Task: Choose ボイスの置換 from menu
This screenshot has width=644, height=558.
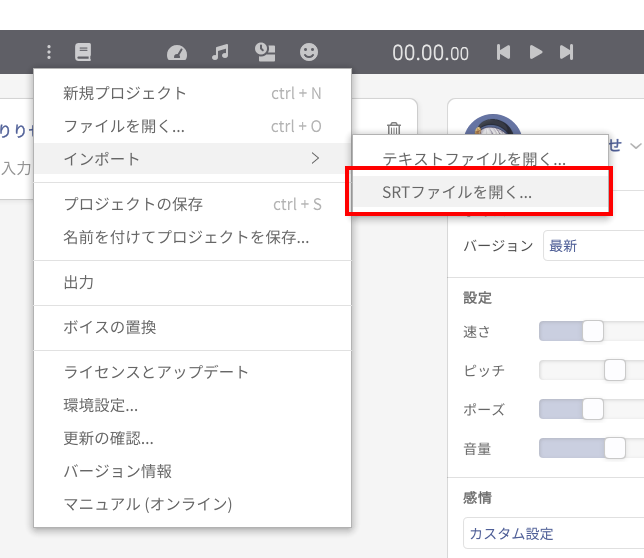Action: click(x=192, y=327)
